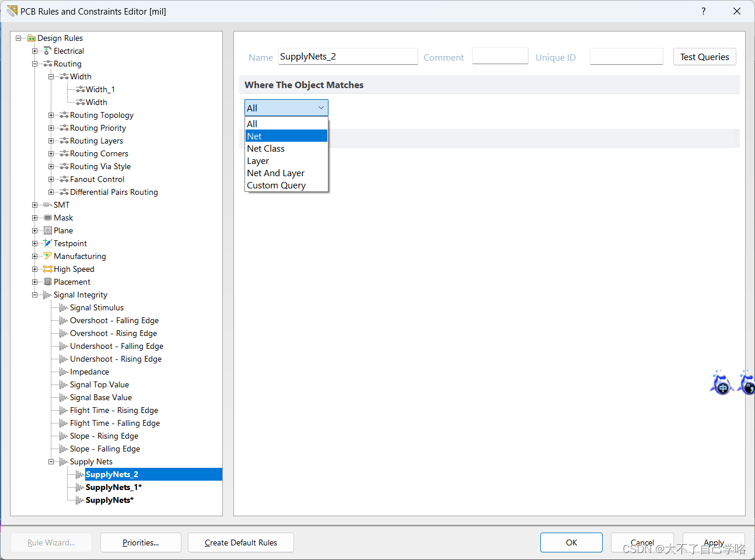
Task: Open the Priorities dialog button
Action: tap(141, 542)
